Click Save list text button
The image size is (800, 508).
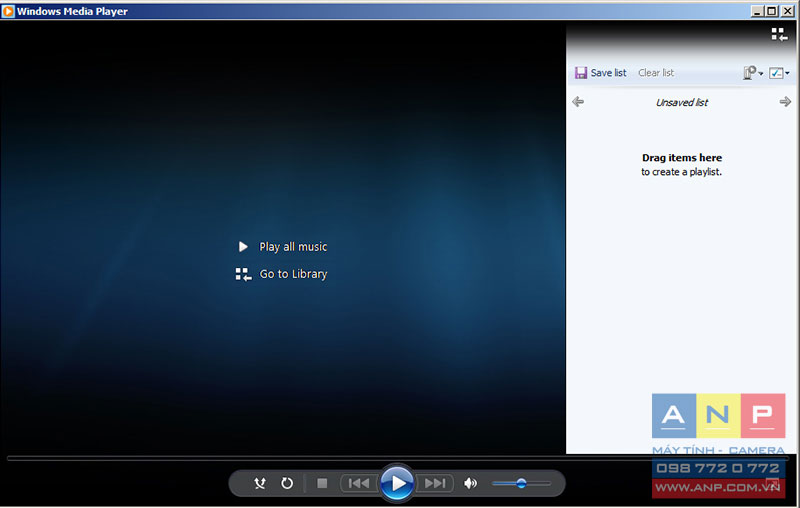tap(608, 73)
